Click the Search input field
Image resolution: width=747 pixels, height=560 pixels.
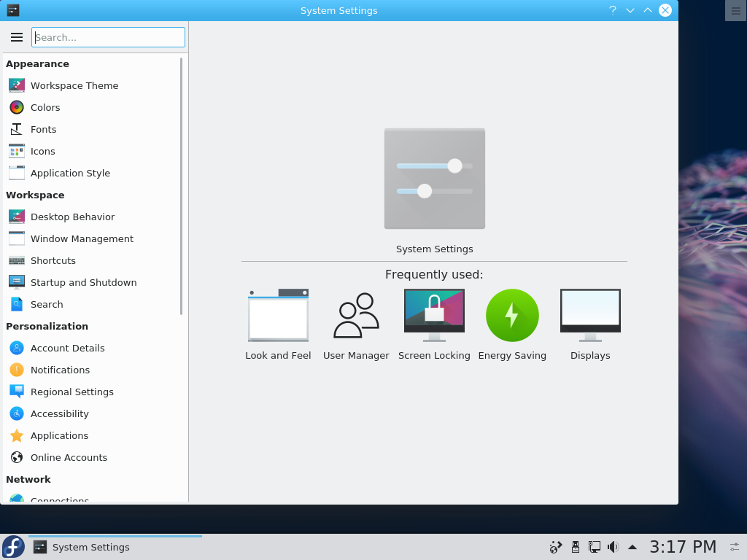point(108,37)
